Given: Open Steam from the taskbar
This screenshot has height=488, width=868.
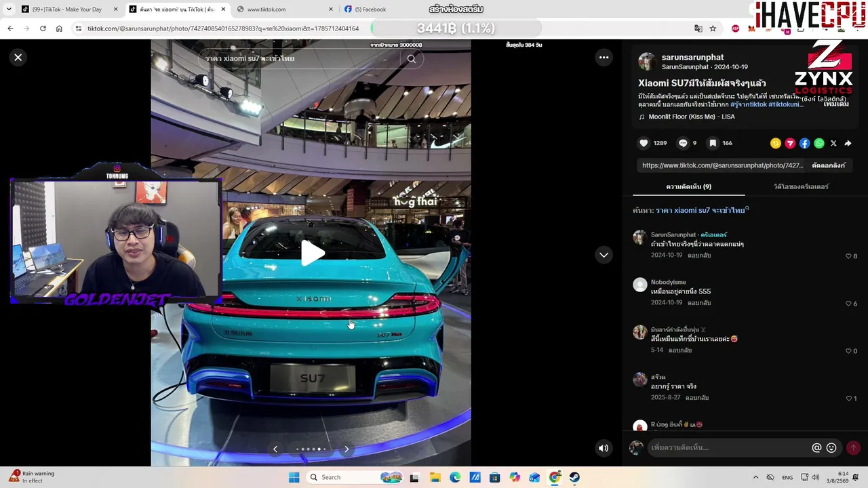Looking at the screenshot, I should 574,477.
